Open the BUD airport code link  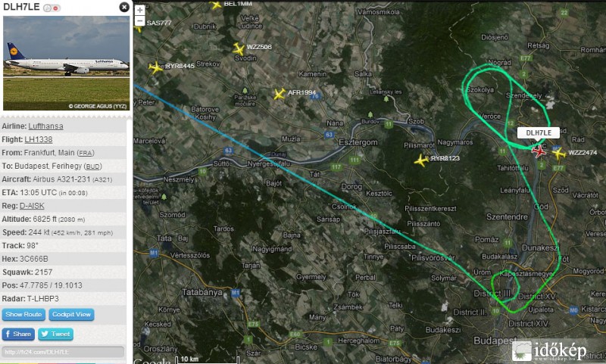click(93, 166)
